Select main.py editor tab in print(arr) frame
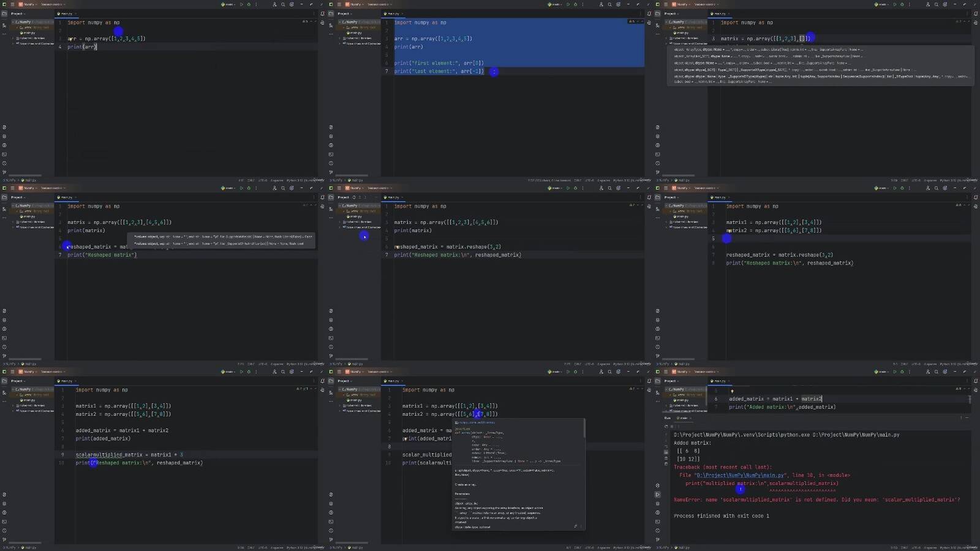The width and height of the screenshot is (980, 551). pyautogui.click(x=66, y=13)
